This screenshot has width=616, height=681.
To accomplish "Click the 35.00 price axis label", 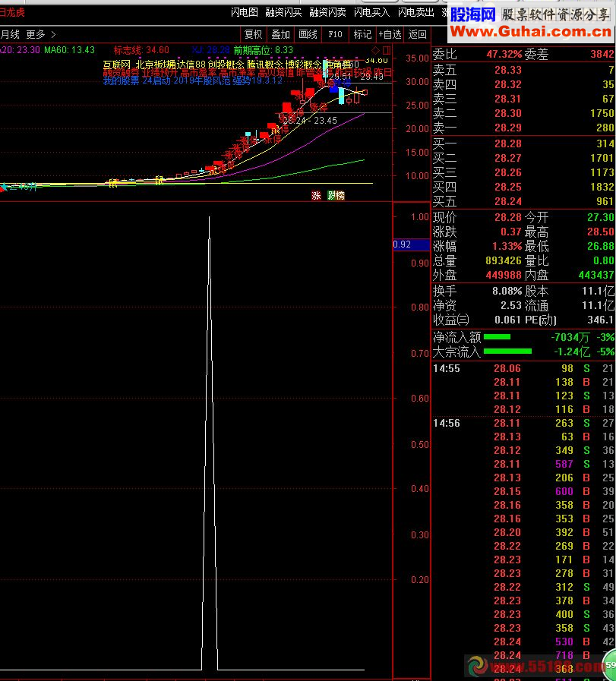I will click(417, 58).
